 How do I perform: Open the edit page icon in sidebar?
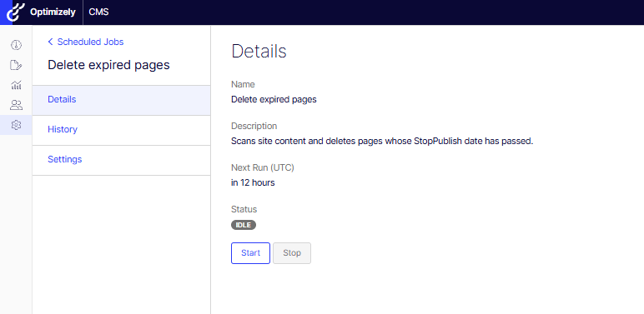(x=16, y=65)
